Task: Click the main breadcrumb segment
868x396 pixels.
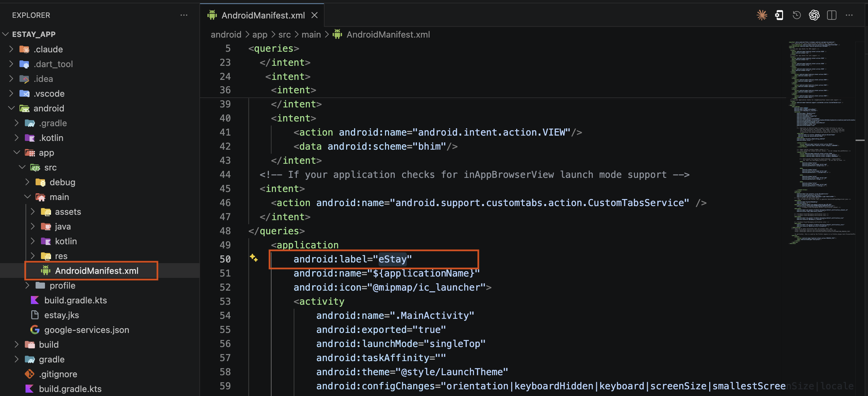Action: pyautogui.click(x=311, y=34)
